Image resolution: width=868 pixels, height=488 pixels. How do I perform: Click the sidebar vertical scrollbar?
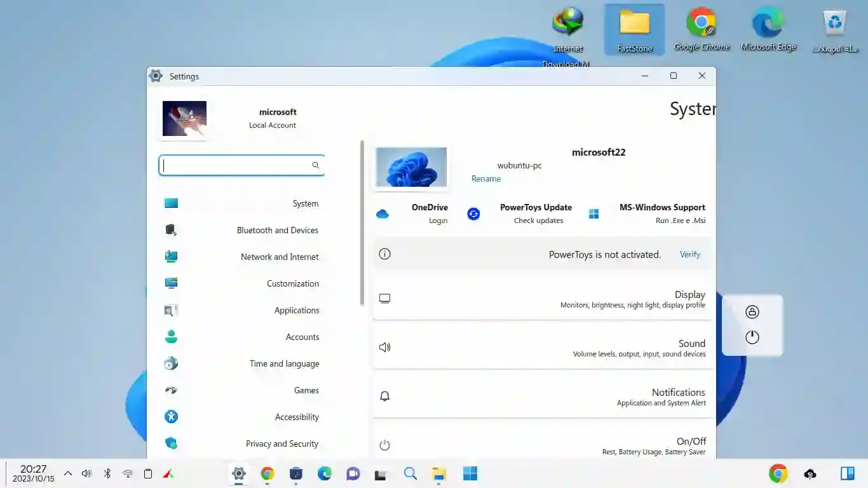click(362, 222)
